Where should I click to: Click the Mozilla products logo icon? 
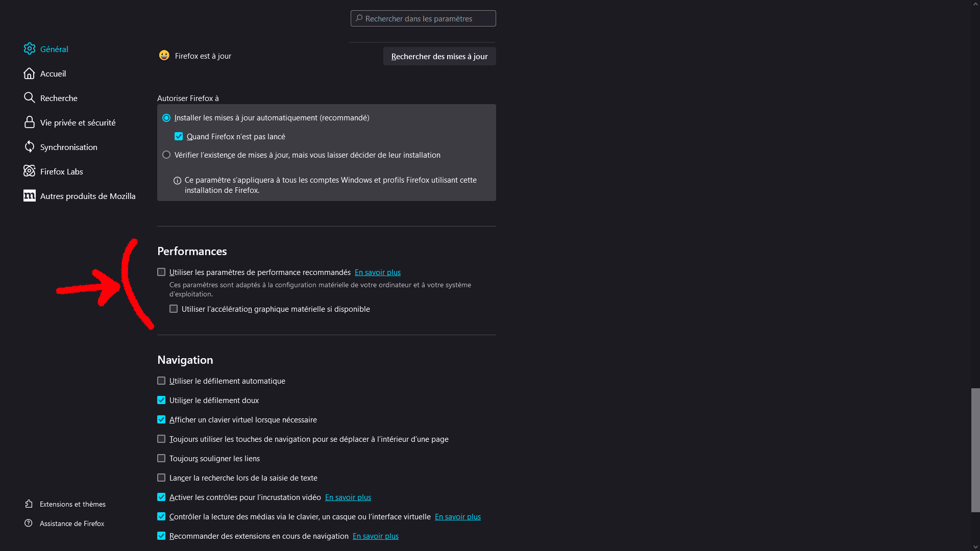coord(30,196)
